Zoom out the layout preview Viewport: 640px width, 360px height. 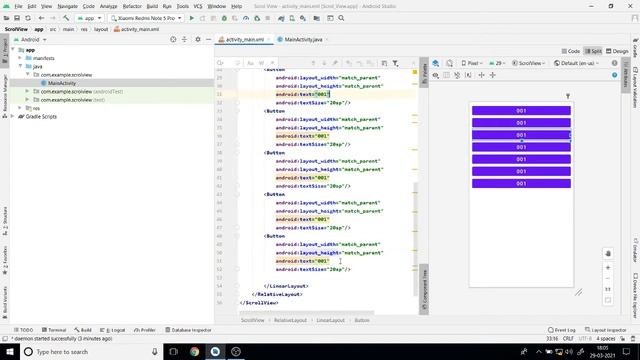(x=608, y=278)
